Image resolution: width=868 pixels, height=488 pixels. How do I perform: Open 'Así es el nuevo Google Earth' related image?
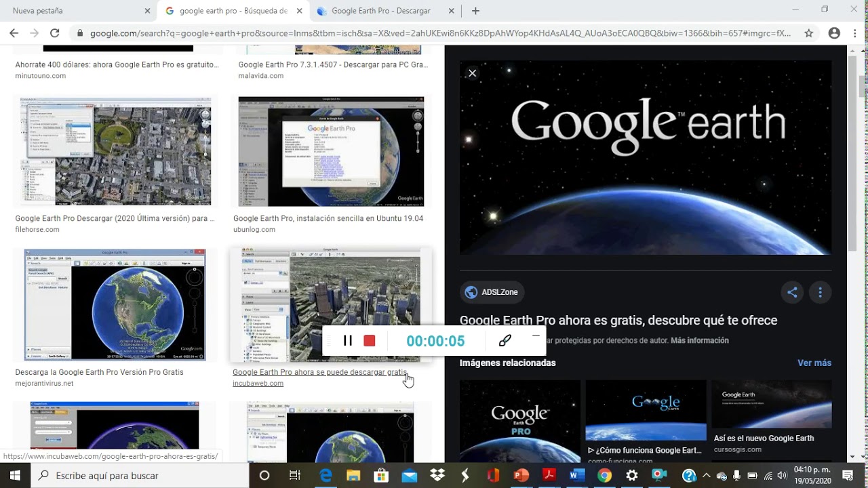coord(772,405)
